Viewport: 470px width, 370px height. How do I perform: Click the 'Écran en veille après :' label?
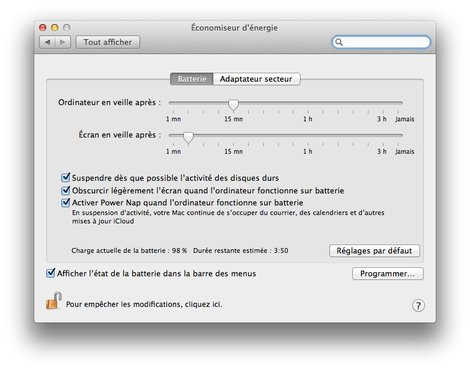pyautogui.click(x=120, y=135)
